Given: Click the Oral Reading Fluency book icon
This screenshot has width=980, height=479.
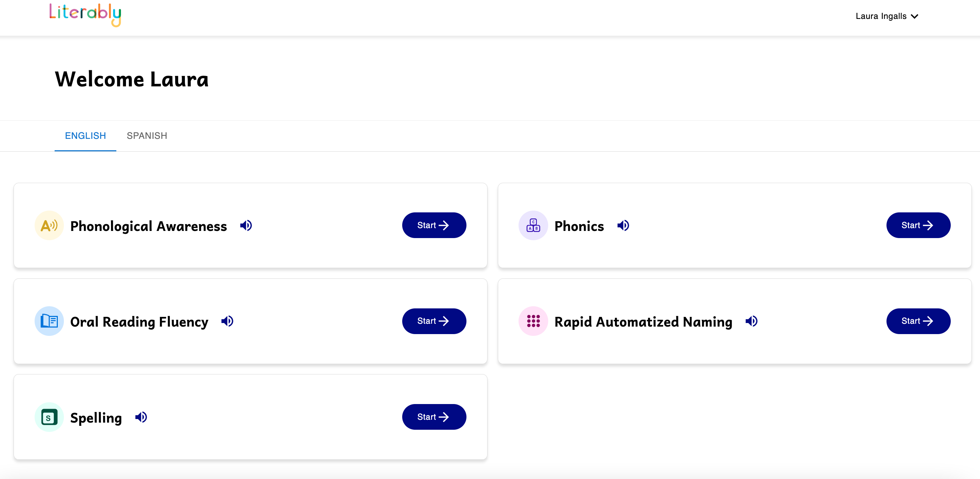Looking at the screenshot, I should point(49,322).
